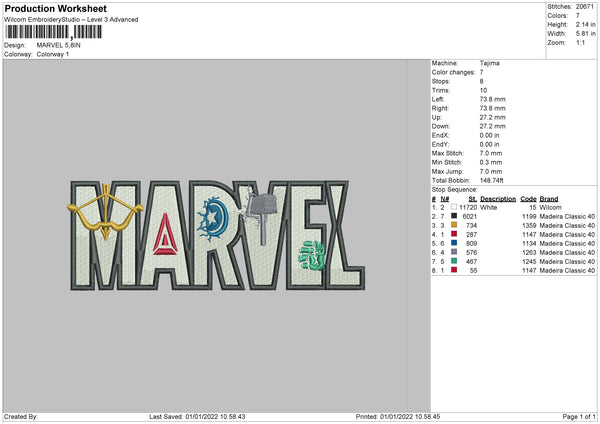Click stitch count '467' in stop 7
Image resolution: width=600 pixels, height=424 pixels.
[x=471, y=261]
